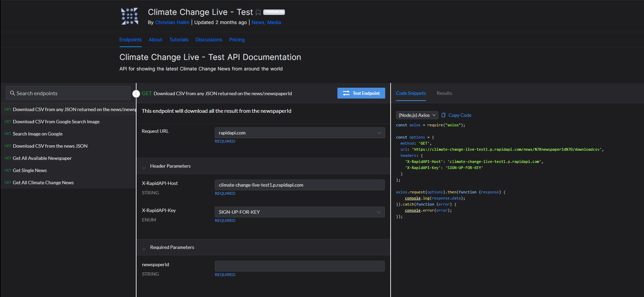This screenshot has height=297, width=644.
Task: Open the Endpoints tab
Action: click(x=130, y=40)
